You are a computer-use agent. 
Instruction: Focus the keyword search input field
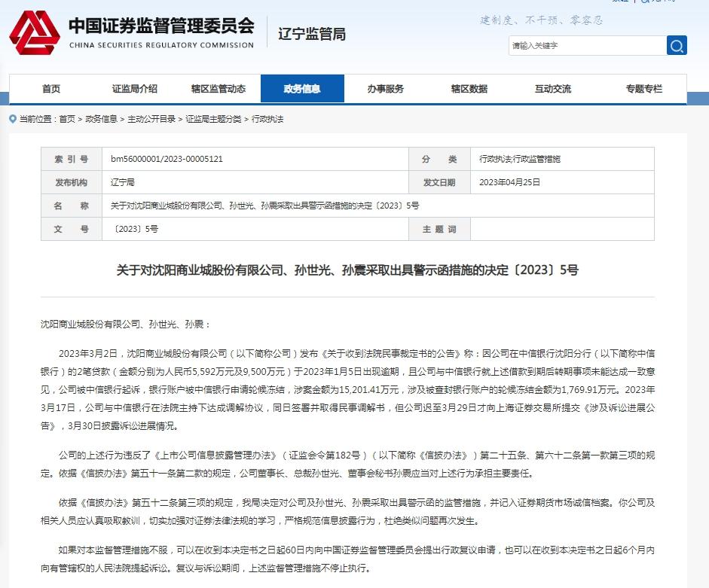[x=586, y=46]
